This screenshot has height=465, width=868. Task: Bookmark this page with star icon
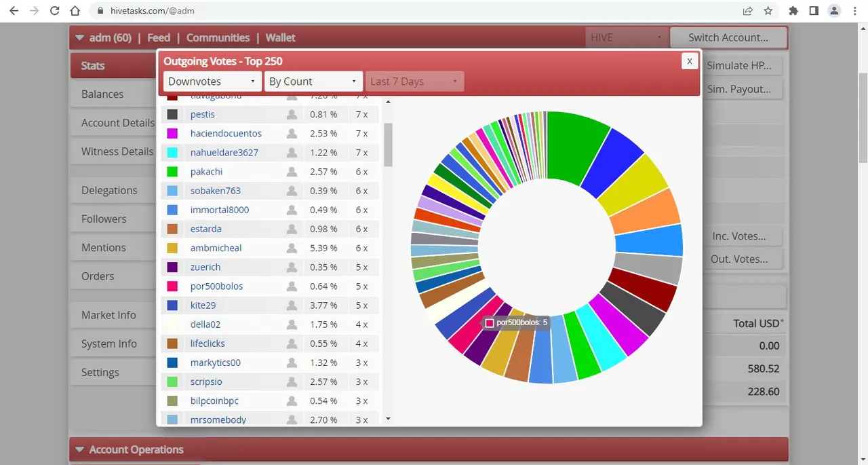768,11
